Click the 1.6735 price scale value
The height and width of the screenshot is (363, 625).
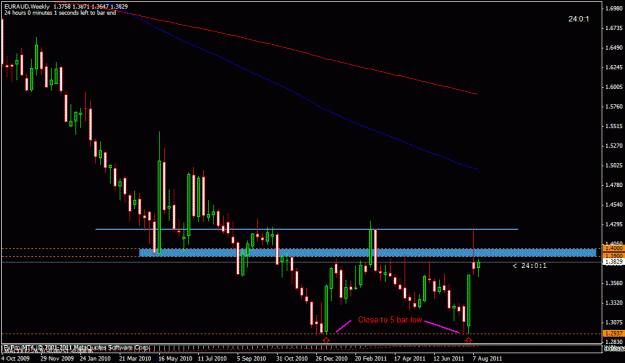click(x=614, y=28)
